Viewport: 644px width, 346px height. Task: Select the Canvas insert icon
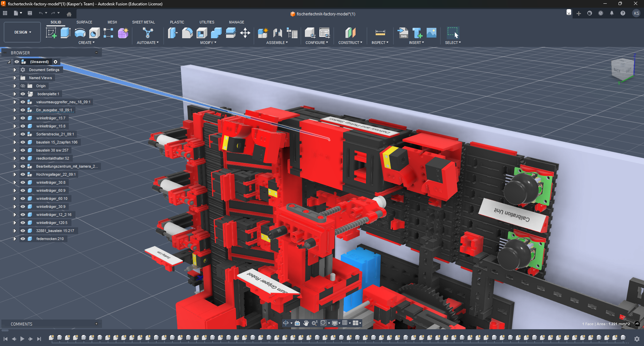pyautogui.click(x=431, y=33)
